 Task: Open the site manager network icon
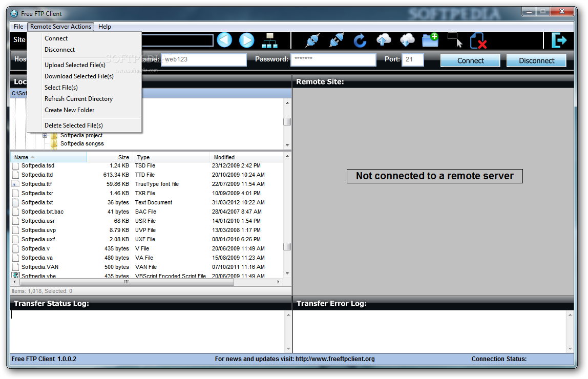(269, 40)
